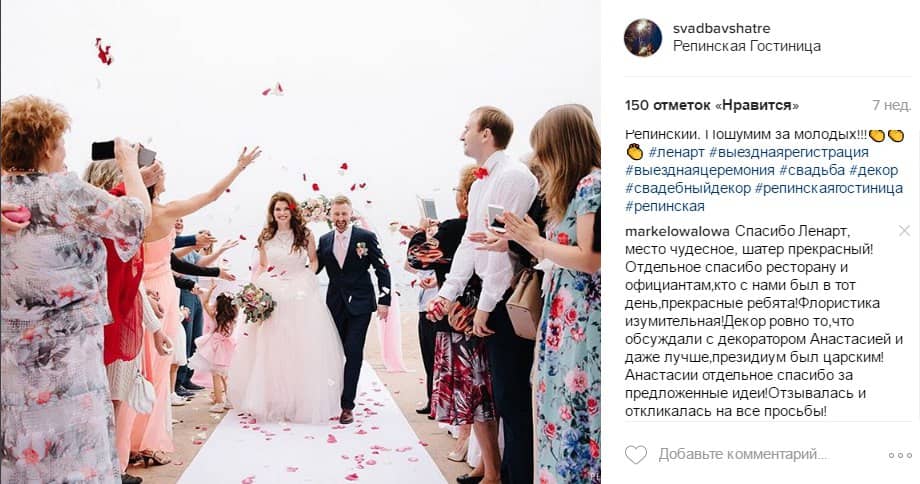Focus the Добавьте комментарий input field
920x484 pixels.
click(x=743, y=455)
